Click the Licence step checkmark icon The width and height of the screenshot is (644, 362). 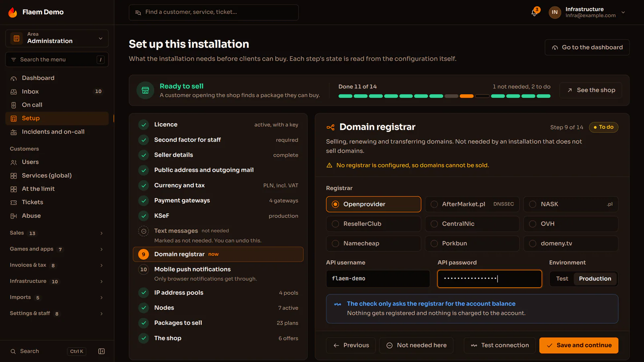(x=144, y=125)
